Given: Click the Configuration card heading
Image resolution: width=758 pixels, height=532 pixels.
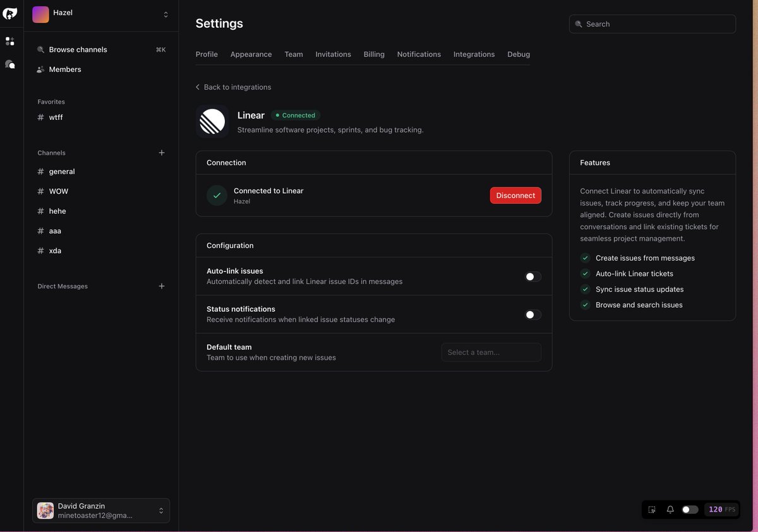Looking at the screenshot, I should [x=230, y=245].
